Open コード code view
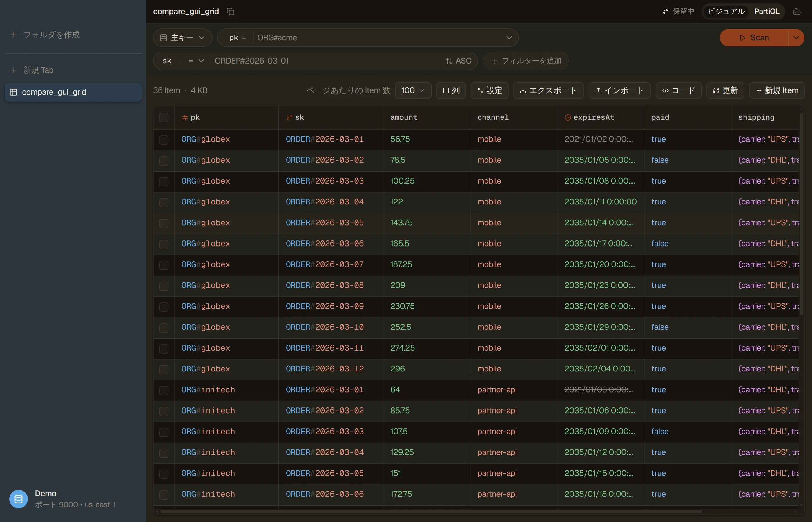 point(678,90)
